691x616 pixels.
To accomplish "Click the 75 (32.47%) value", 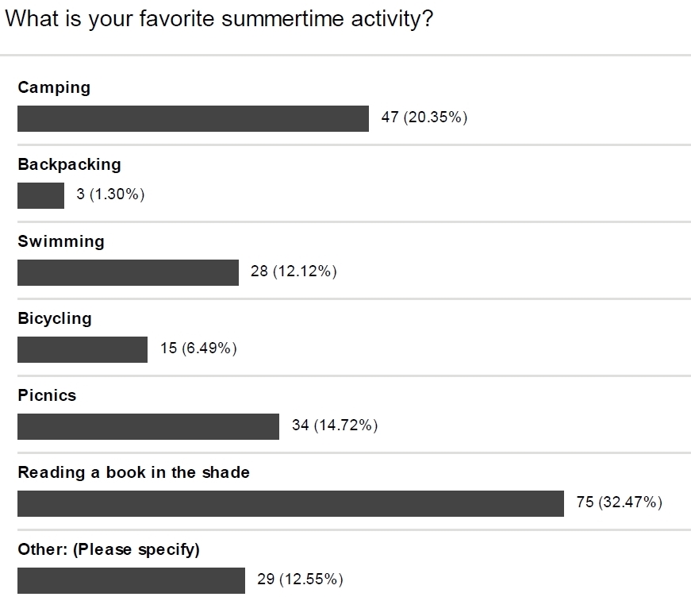I will pos(619,502).
